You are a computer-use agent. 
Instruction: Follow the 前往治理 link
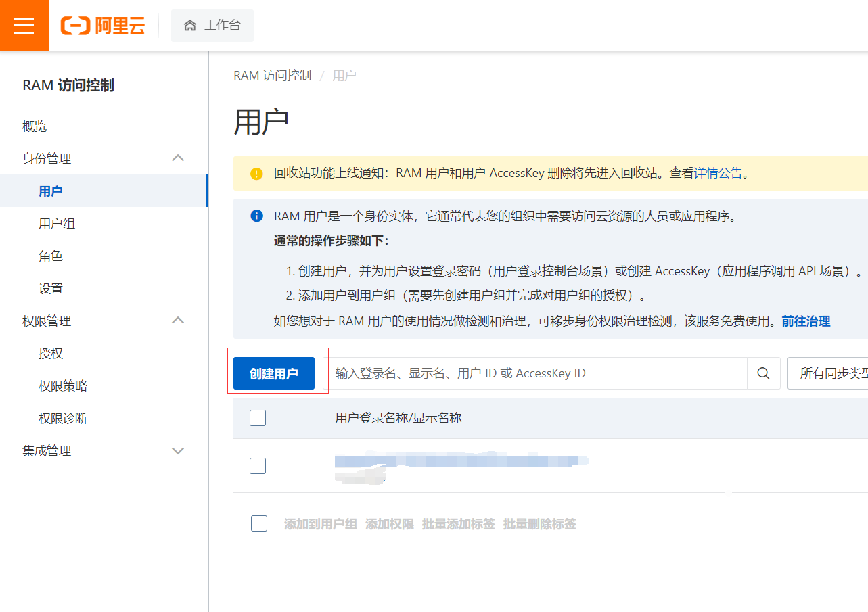[806, 321]
